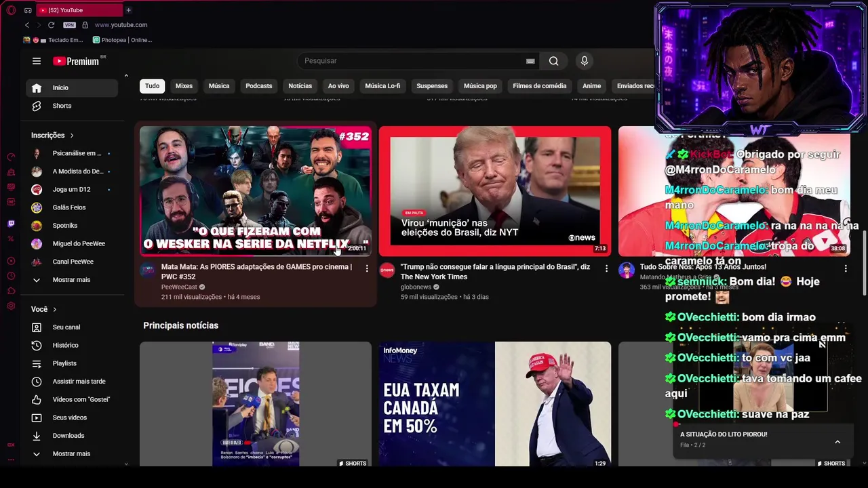Click the VPN badge in the address bar
The image size is (868, 488).
[69, 25]
